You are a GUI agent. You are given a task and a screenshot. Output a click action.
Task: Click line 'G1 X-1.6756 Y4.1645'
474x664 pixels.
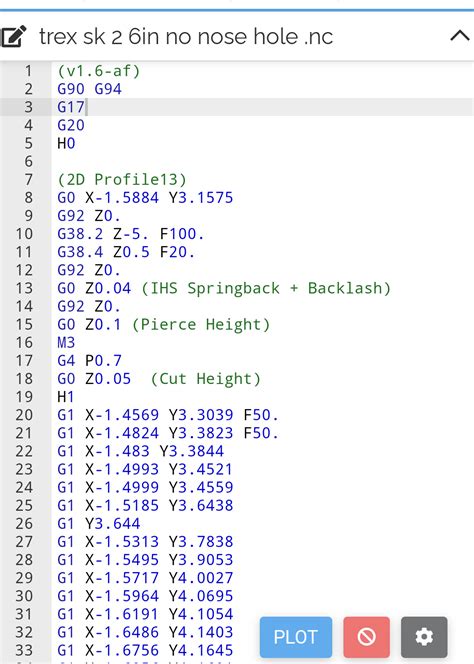point(145,650)
